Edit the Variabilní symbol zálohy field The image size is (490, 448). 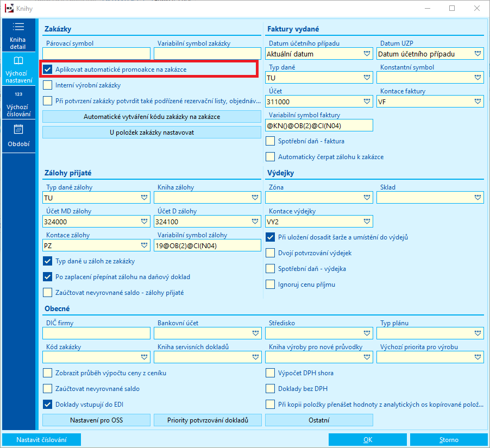pos(208,245)
